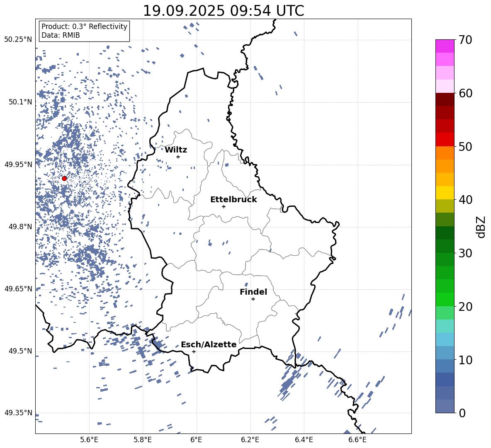Click the 49.5°N latitude label
Image resolution: width=491 pixels, height=448 pixels.
[x=20, y=351]
